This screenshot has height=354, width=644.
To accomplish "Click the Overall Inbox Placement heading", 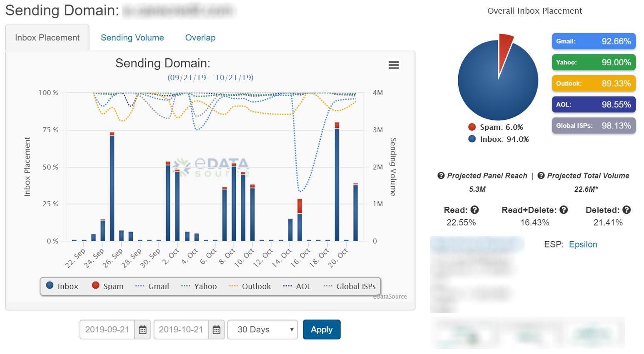I will [535, 11].
